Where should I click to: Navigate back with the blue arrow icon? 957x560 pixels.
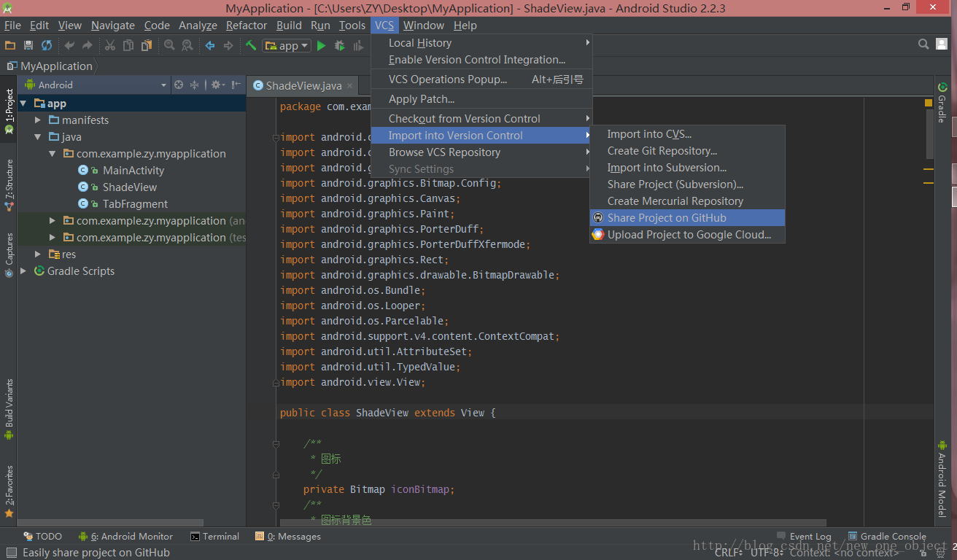click(210, 45)
